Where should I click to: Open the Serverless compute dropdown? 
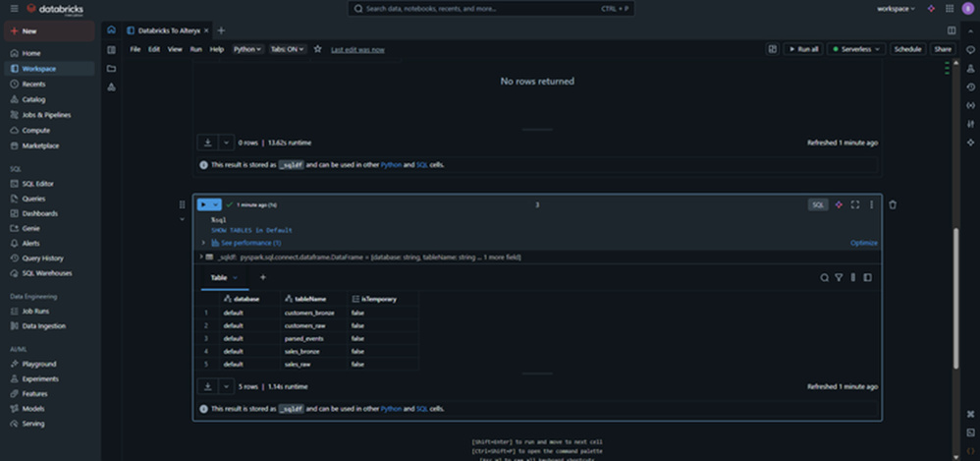click(x=855, y=49)
